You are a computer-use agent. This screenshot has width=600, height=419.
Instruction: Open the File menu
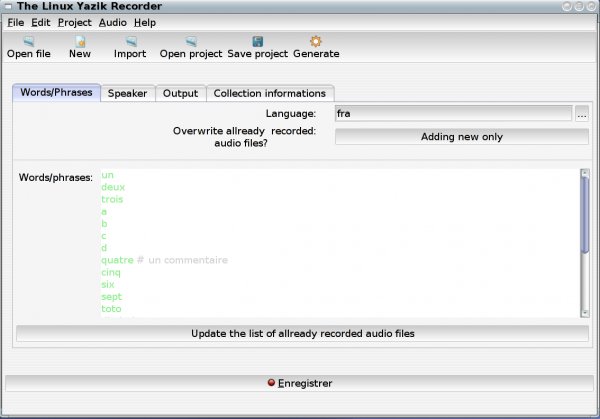pyautogui.click(x=16, y=23)
